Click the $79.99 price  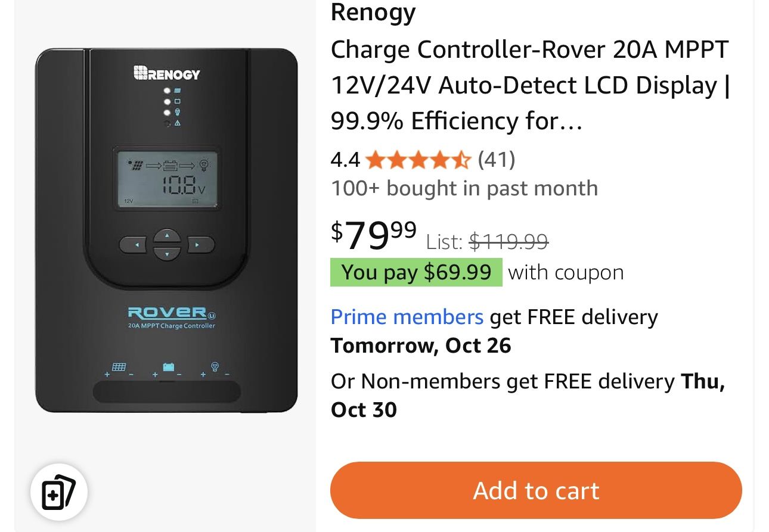click(374, 235)
